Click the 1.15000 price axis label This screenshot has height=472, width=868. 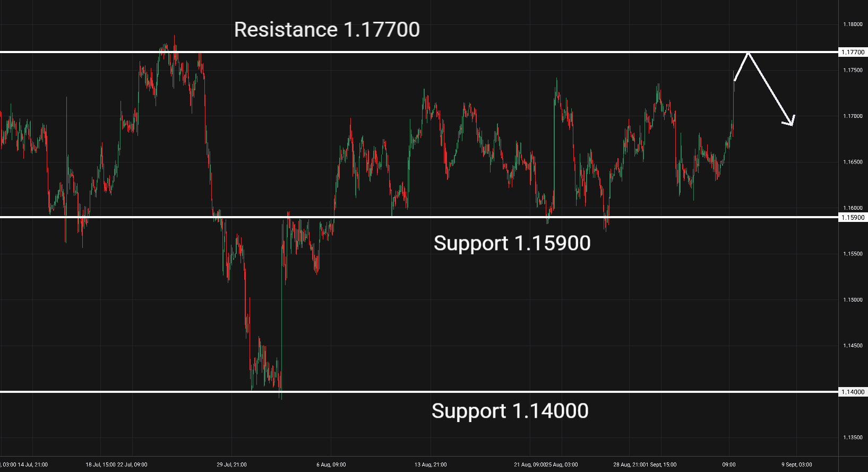(853, 300)
